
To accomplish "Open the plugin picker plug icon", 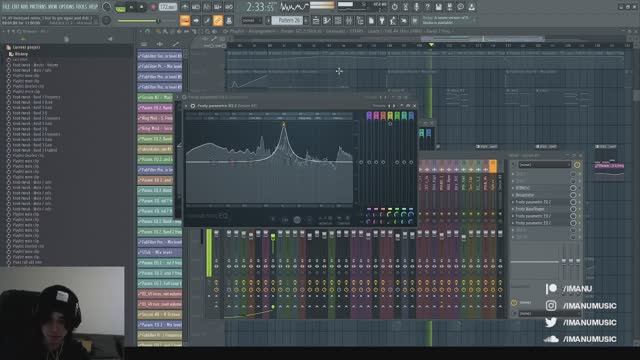I will click(x=382, y=20).
